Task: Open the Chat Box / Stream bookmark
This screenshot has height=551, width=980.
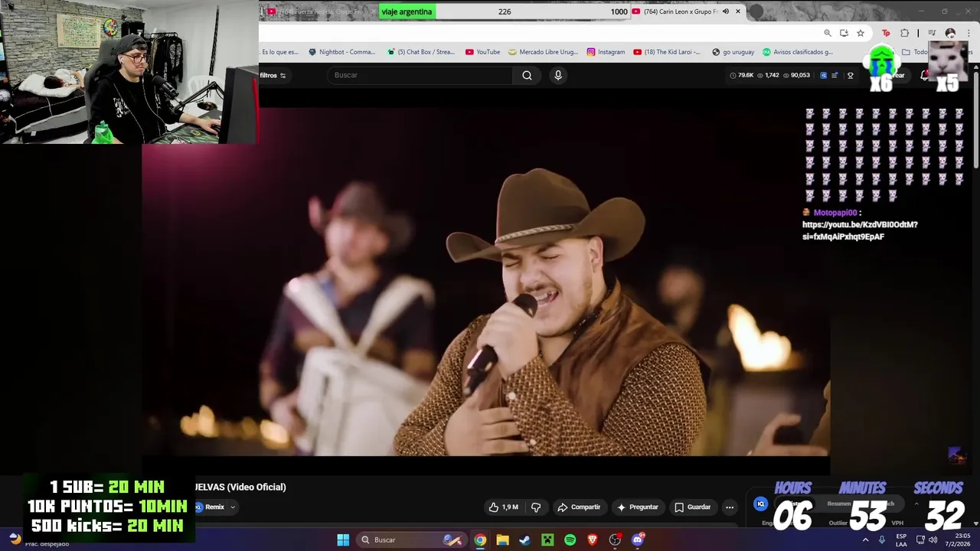Action: [x=421, y=52]
